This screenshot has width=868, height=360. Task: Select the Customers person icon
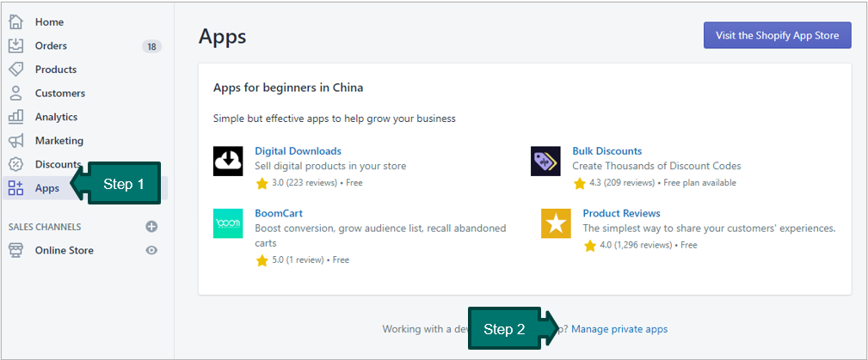(16, 93)
